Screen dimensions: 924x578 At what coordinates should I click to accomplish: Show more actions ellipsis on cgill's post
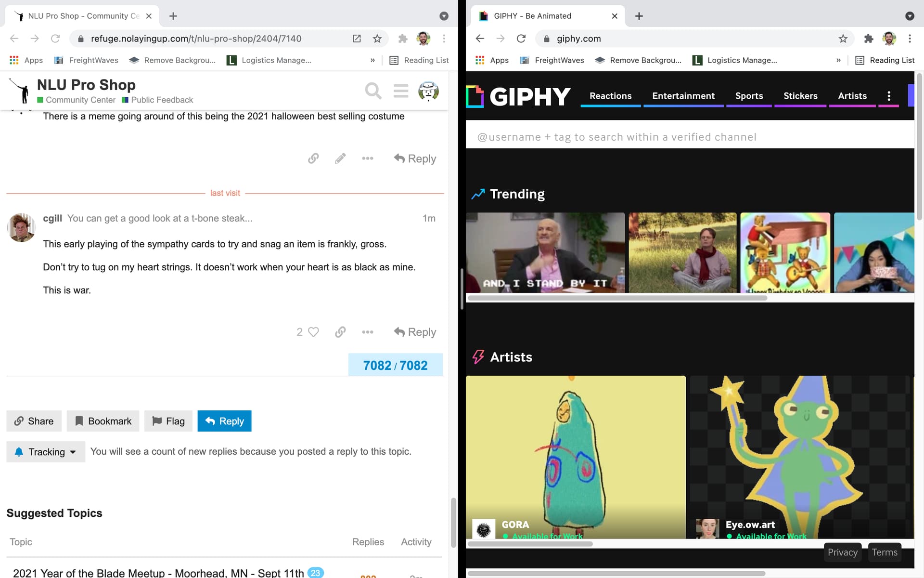point(367,332)
